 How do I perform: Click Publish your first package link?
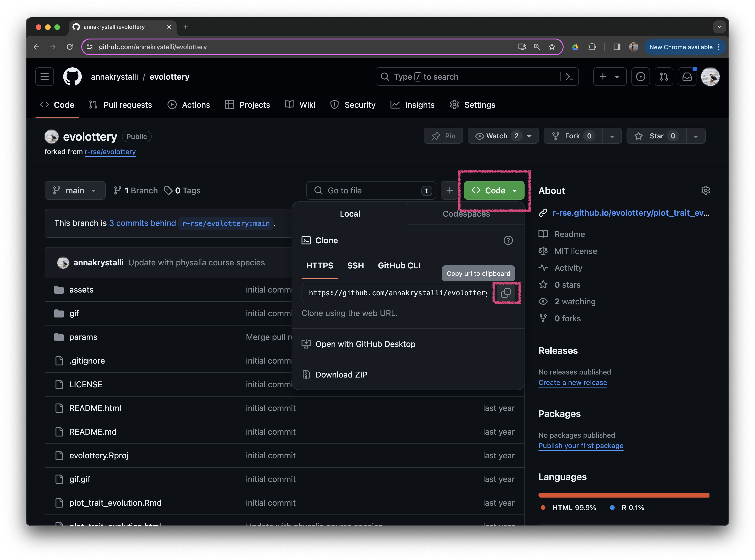(x=581, y=446)
